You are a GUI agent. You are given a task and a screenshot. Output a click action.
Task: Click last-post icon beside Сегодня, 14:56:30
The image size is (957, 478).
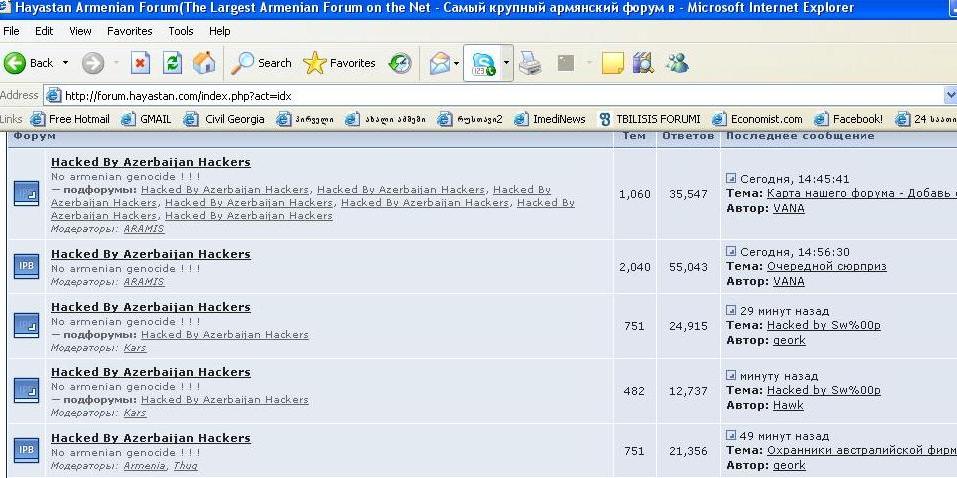(x=731, y=251)
